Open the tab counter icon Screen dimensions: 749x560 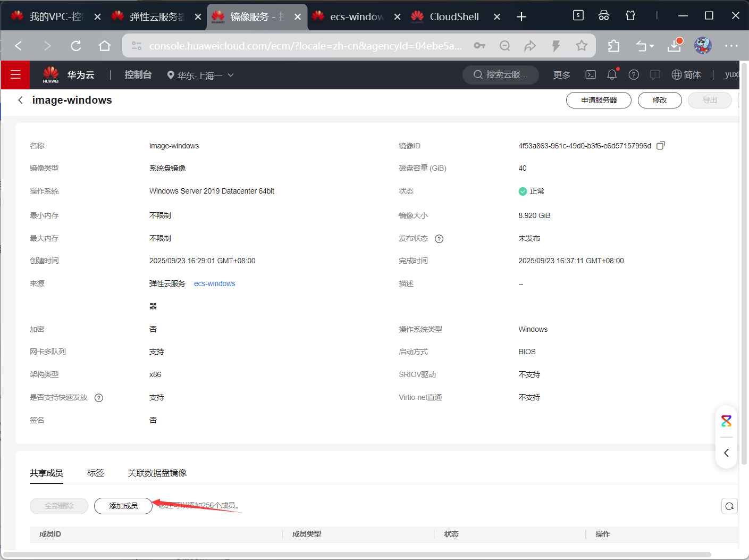click(x=578, y=15)
